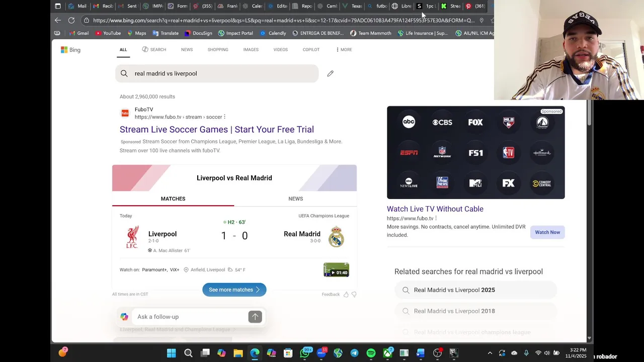Viewport: 644px width, 362px height.
Task: Click the Ask a follow-up field
Action: 191,317
